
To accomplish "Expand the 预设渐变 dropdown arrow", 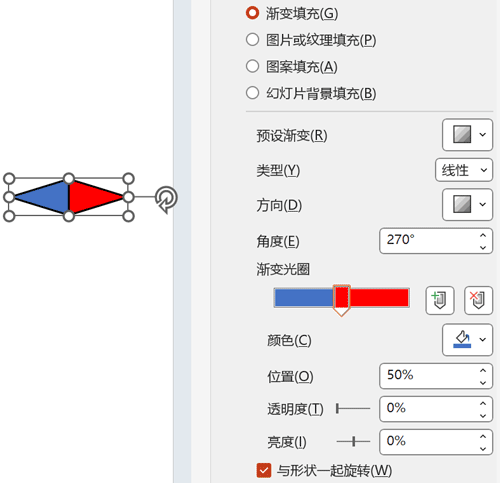I will tap(483, 134).
